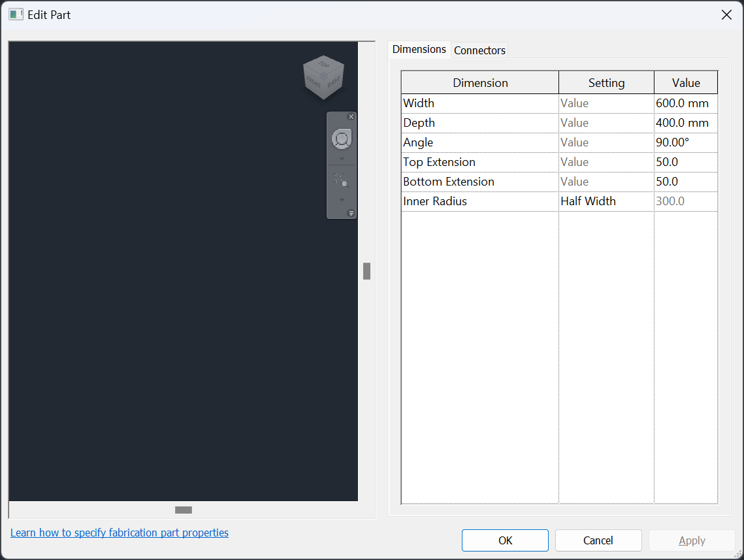The width and height of the screenshot is (744, 560).
Task: Switch to the Connectors tab
Action: (479, 50)
